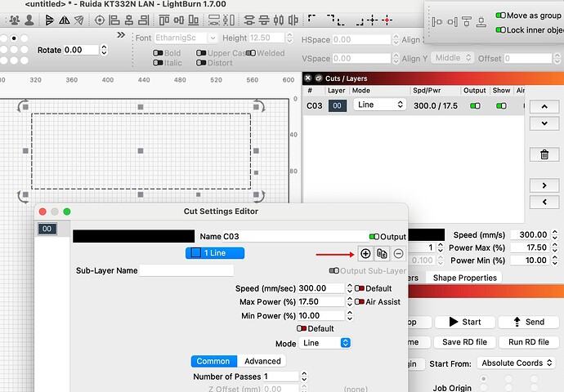
Task: Toggle the Welded text switch
Action: point(251,53)
